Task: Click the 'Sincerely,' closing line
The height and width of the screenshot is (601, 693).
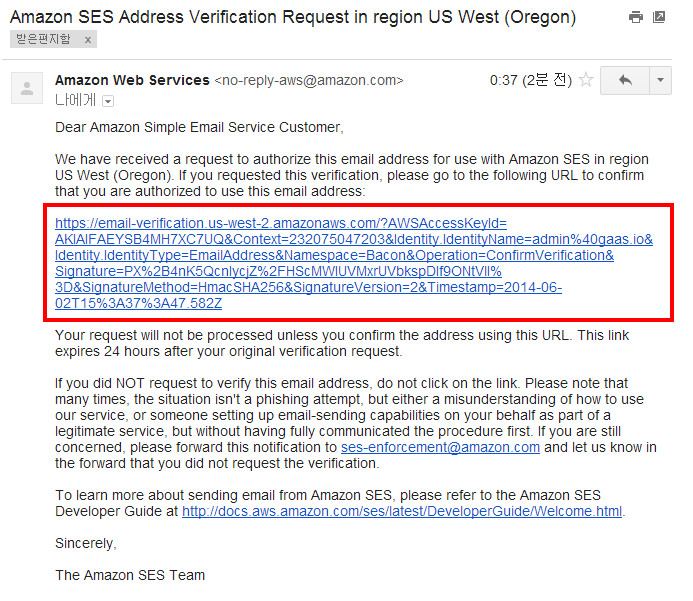Action: (x=86, y=543)
